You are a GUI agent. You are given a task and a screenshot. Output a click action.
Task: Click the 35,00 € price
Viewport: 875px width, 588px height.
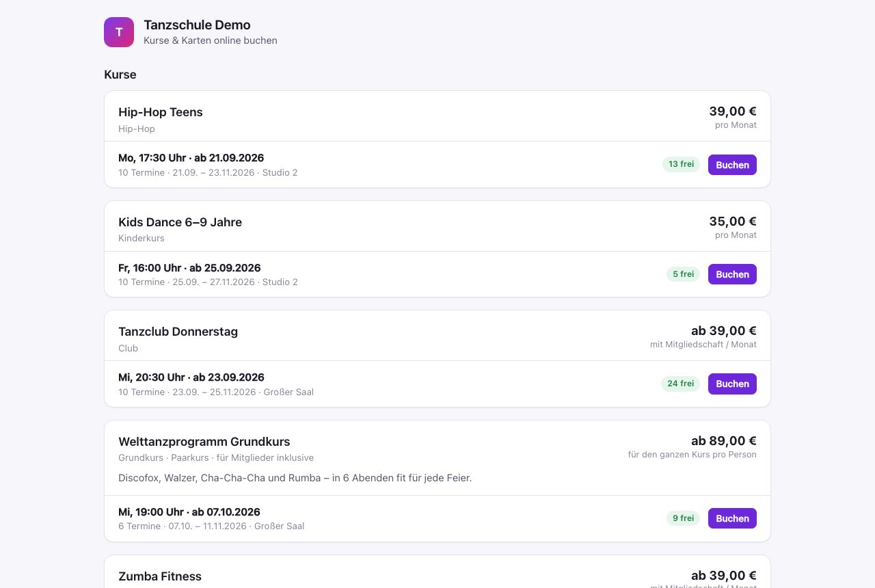733,222
